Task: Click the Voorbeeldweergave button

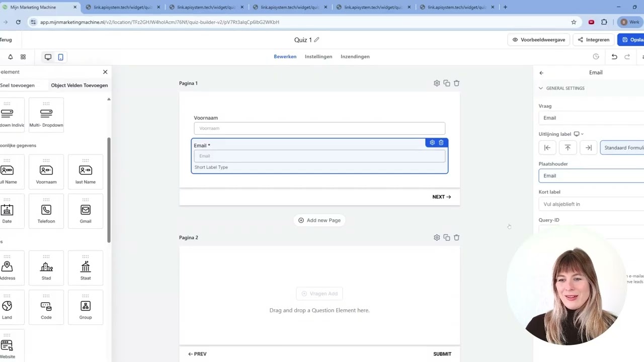Action: pyautogui.click(x=539, y=40)
